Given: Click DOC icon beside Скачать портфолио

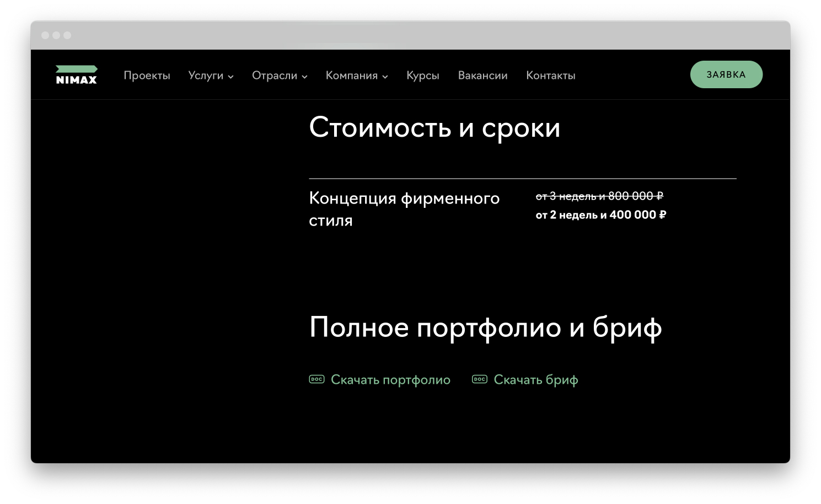Looking at the screenshot, I should click(316, 379).
